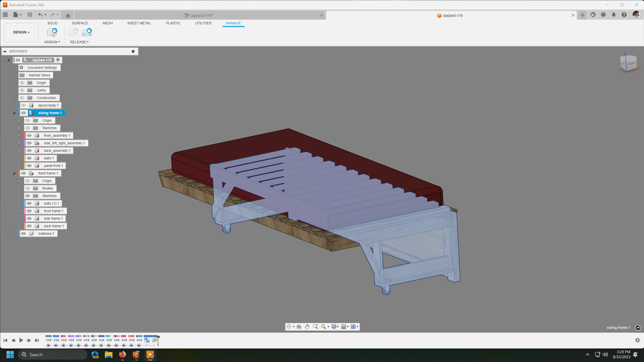Open the notifications bell icon
Screen dimensions: 644x362
[614, 15]
